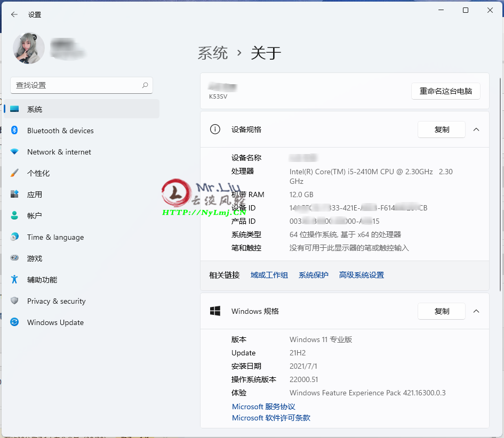Click the Bluetooth icon in sidebar
Viewport: 504px width, 438px height.
(x=14, y=130)
